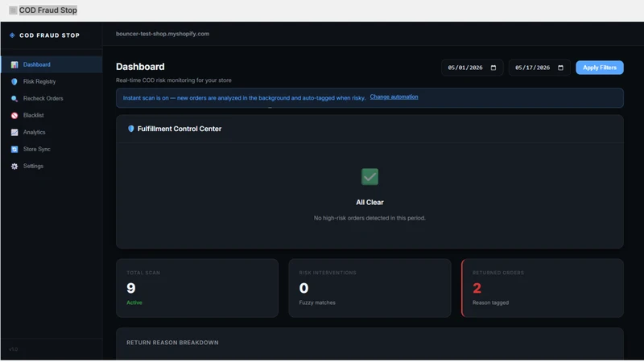Click the Risk Registry shield icon
Screen dimensions: 644x362
[14, 82]
